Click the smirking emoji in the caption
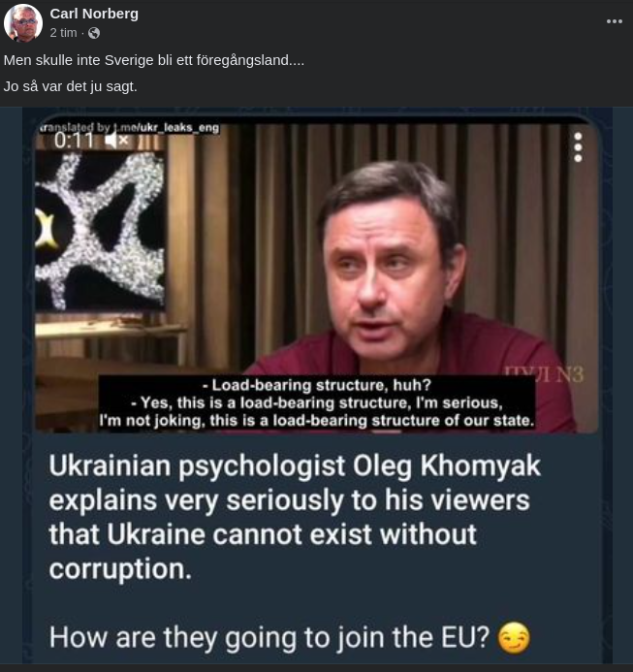The height and width of the screenshot is (672, 633). tap(515, 639)
